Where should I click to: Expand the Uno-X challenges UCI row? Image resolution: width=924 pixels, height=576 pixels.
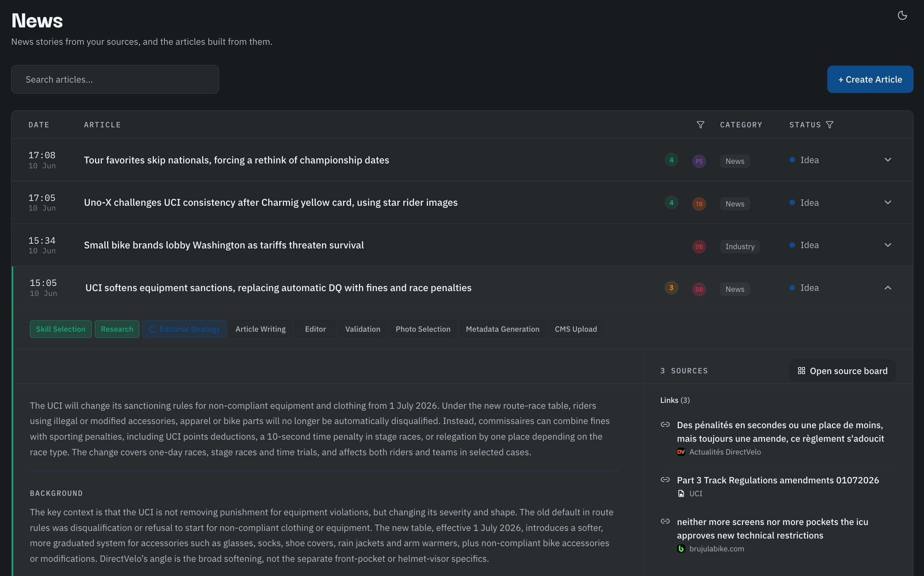click(x=888, y=203)
